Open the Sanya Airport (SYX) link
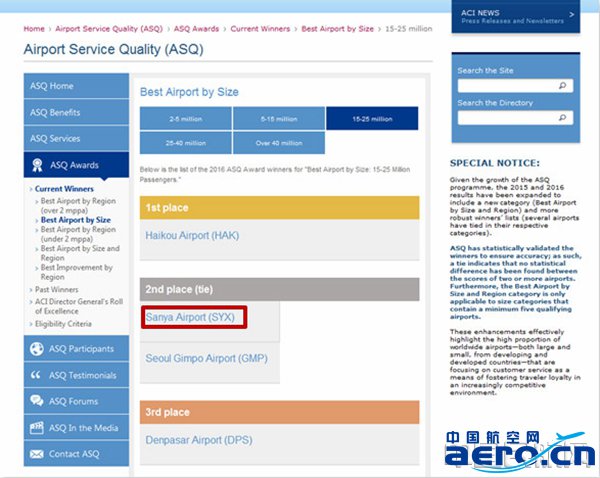600x478 pixels. click(x=190, y=317)
